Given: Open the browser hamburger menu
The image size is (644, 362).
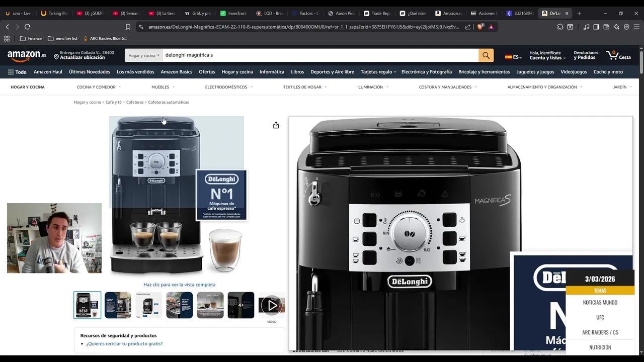Looking at the screenshot, I should click(636, 27).
